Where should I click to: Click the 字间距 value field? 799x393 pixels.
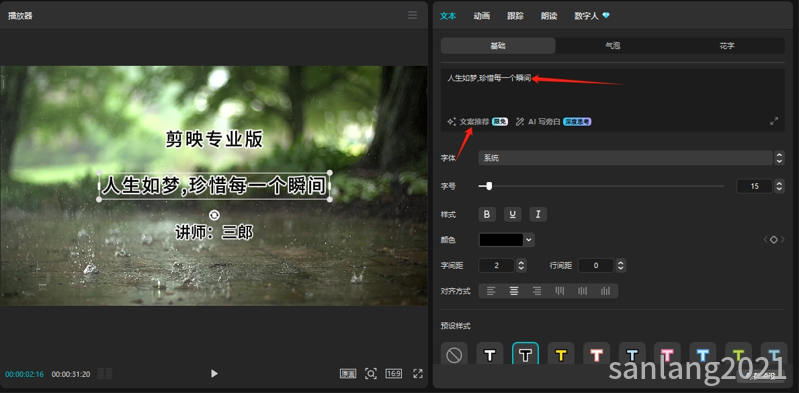coord(497,265)
